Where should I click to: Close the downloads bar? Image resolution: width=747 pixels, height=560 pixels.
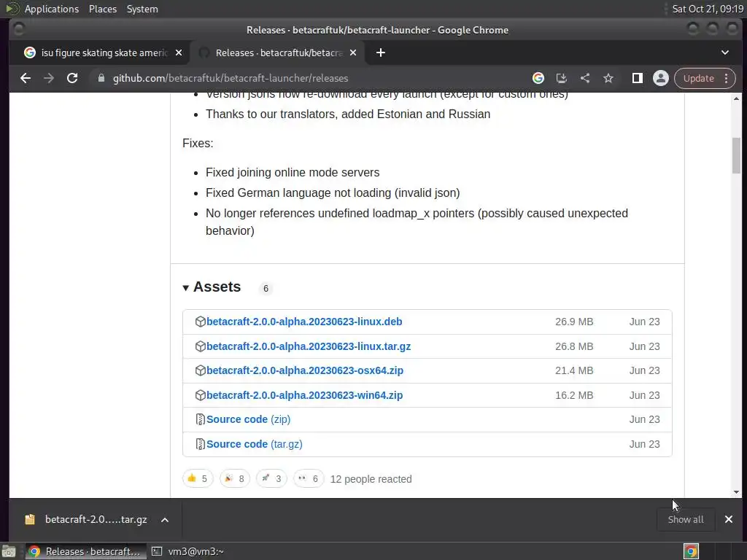click(729, 519)
